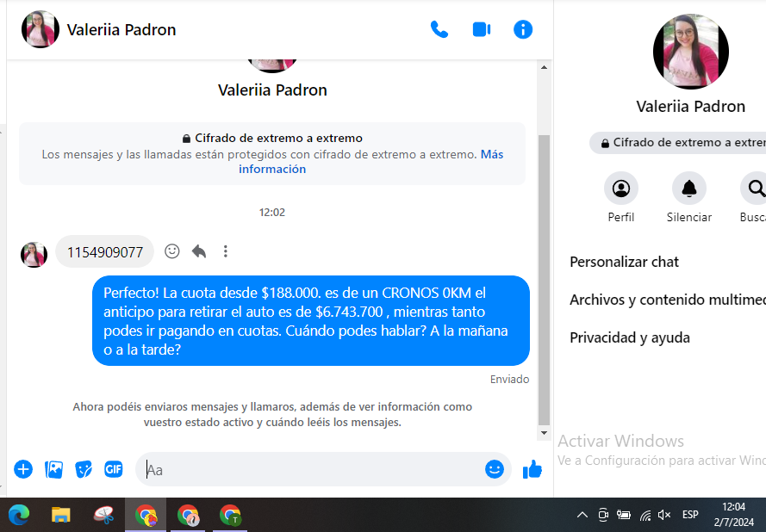Expand Privacidad y ayuda section
The image size is (766, 532).
point(630,337)
